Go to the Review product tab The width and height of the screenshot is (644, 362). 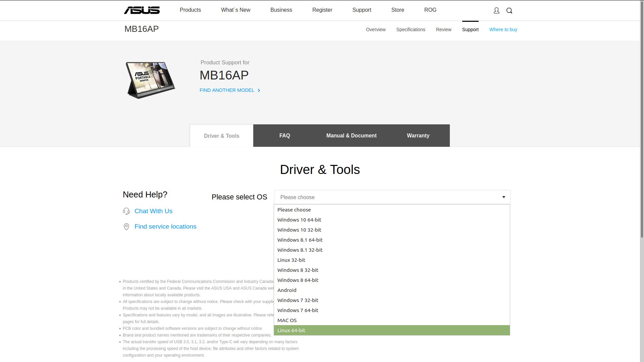point(443,29)
